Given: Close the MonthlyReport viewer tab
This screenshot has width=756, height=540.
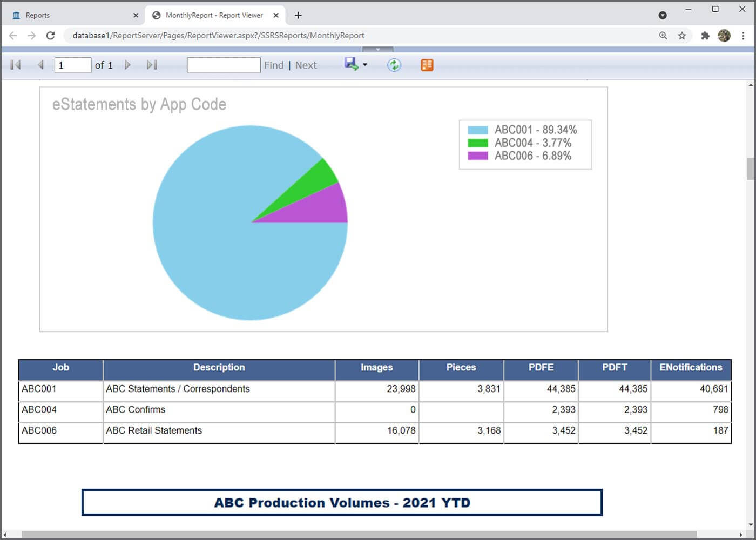Looking at the screenshot, I should click(276, 15).
